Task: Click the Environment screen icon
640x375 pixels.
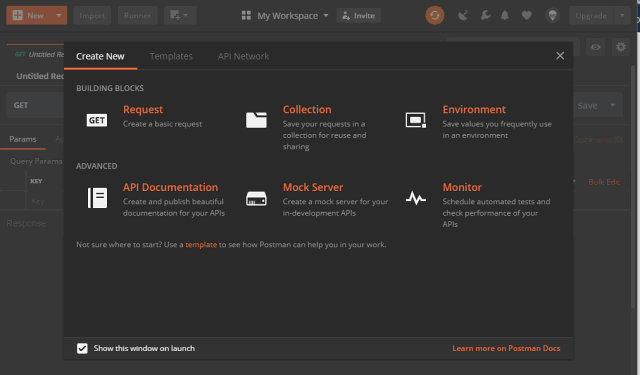Action: point(416,120)
